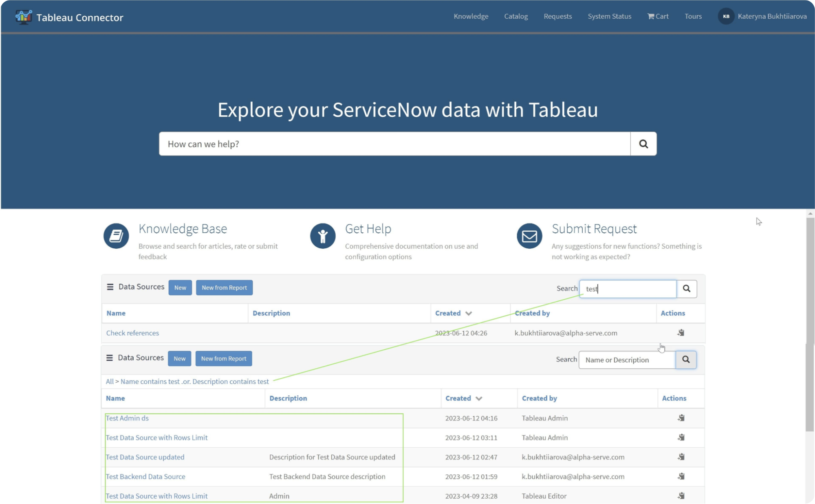Open the Tours menu item
The image size is (815, 504).
coord(693,16)
